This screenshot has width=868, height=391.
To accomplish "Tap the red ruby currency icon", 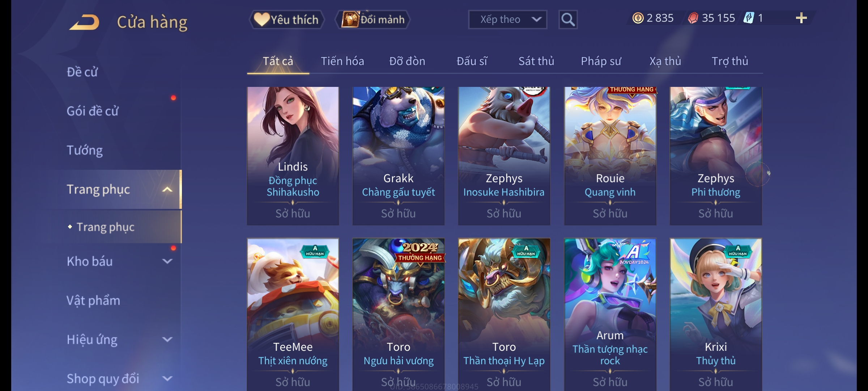I will 693,18.
